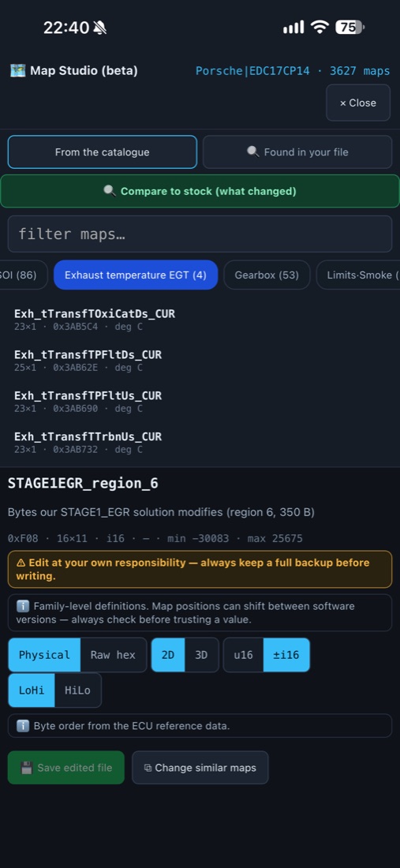Click the warning triangle icon in the responsibility notice
The image size is (400, 868).
coord(21,563)
